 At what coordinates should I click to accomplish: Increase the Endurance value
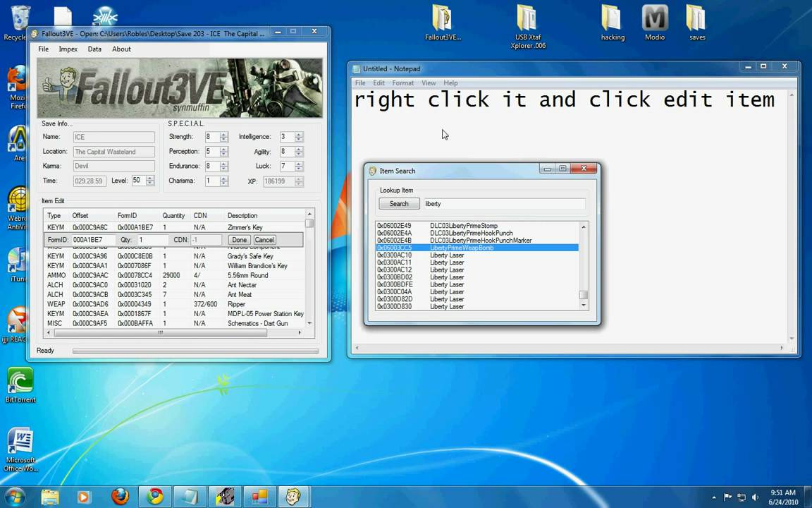tap(223, 164)
